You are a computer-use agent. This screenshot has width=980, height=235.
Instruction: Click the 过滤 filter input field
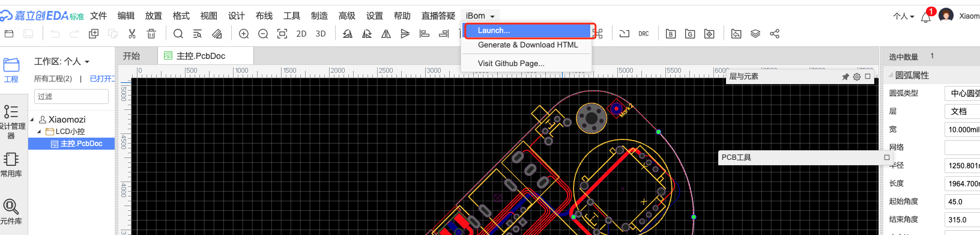tap(71, 96)
